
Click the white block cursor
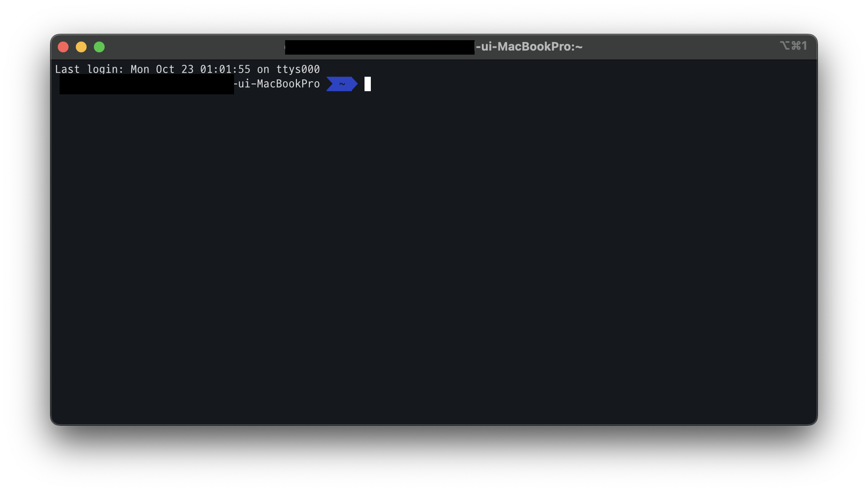point(368,84)
